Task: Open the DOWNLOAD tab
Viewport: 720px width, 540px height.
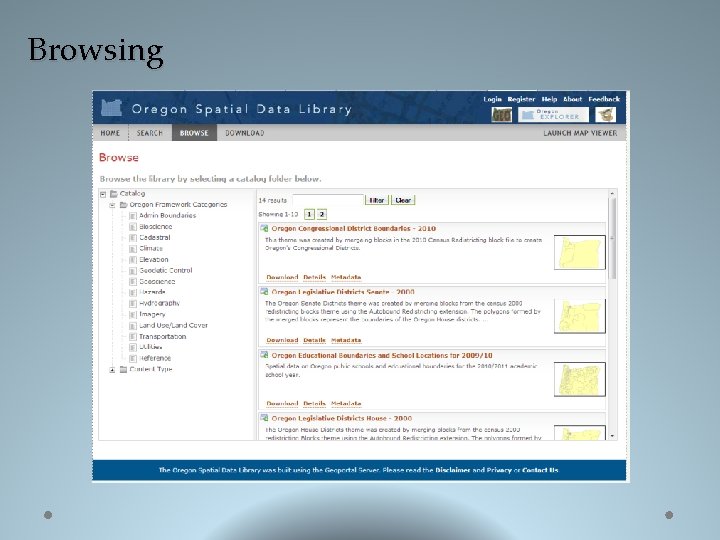Action: click(245, 133)
